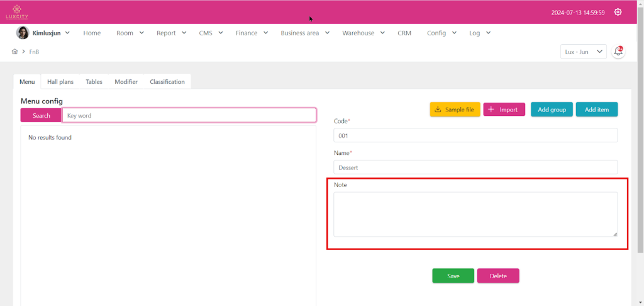
Task: Click the Luxcity logo
Action: point(17,12)
